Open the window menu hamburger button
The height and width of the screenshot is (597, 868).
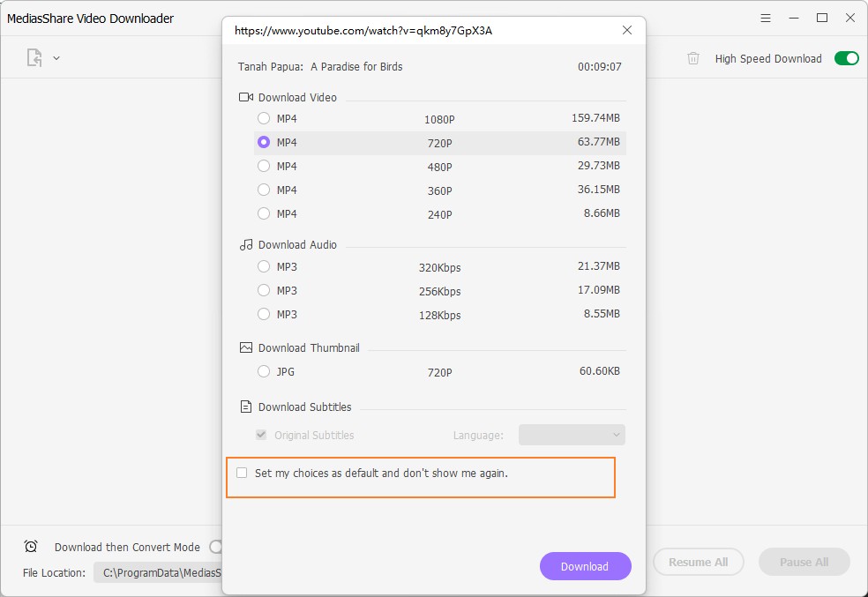click(x=766, y=19)
